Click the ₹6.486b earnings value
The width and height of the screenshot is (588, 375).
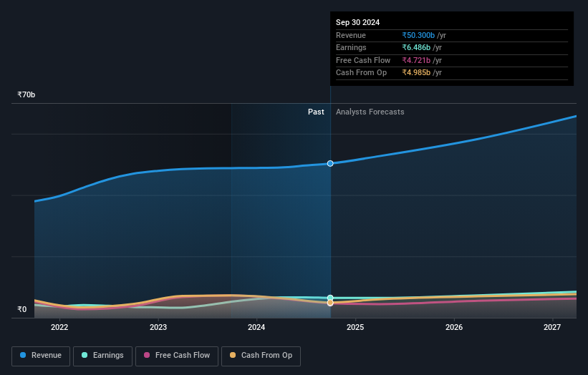coord(416,47)
